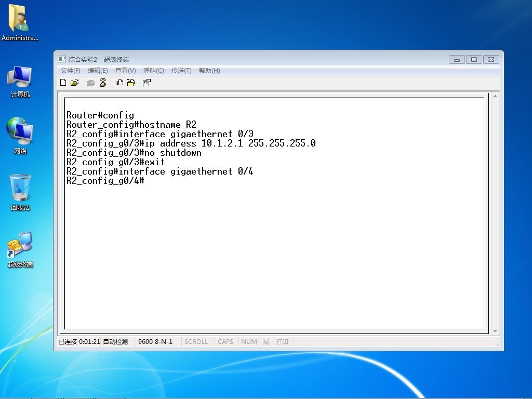
Task: Click the Disconnect phone toolbar icon
Action: click(103, 83)
